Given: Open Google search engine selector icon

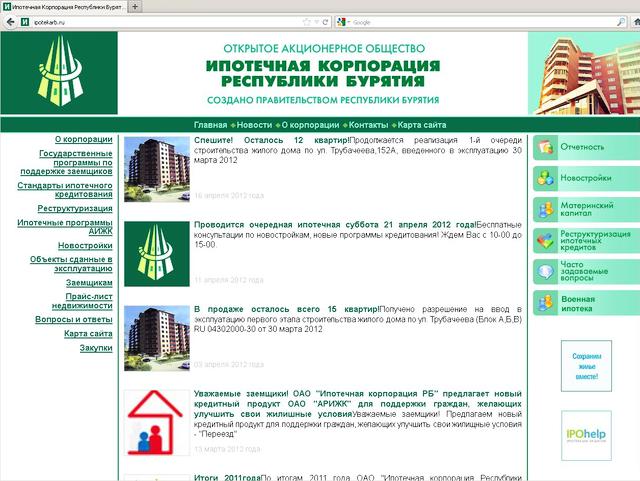Looking at the screenshot, I should pyautogui.click(x=342, y=22).
